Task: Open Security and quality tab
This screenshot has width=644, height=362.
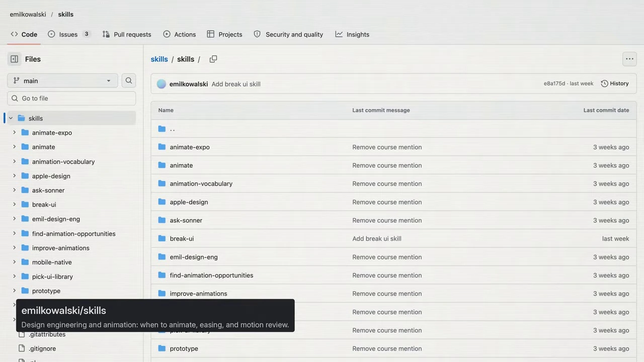Action: (288, 34)
